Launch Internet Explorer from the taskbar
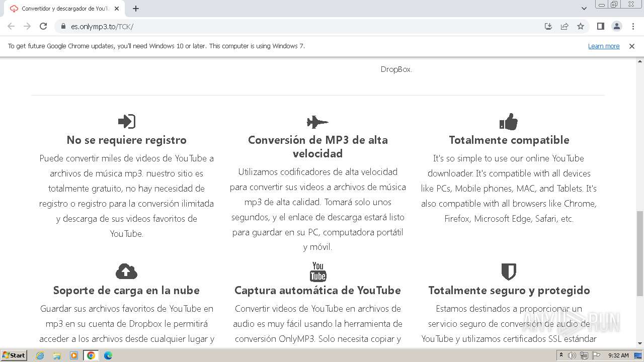This screenshot has height=362, width=644. [40, 355]
